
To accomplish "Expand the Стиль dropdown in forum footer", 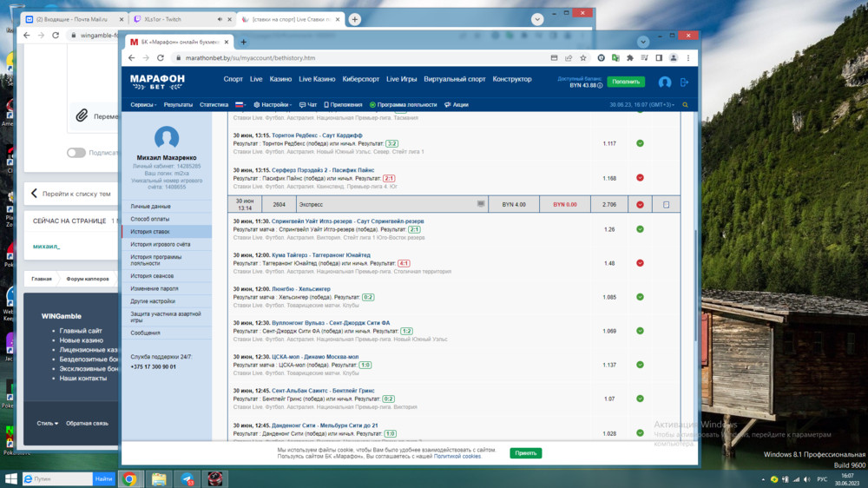I will click(48, 423).
